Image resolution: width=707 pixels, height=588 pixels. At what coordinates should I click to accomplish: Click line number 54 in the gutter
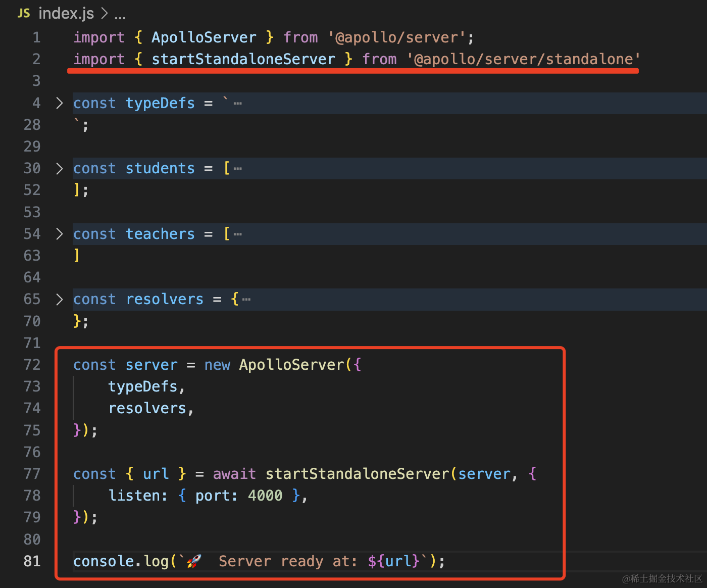coord(32,234)
